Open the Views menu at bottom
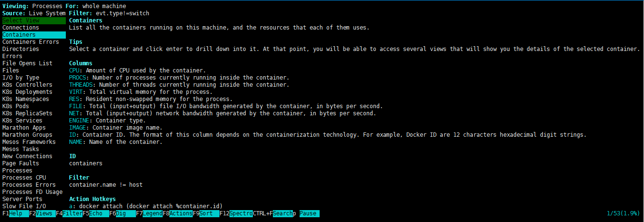 [44, 213]
